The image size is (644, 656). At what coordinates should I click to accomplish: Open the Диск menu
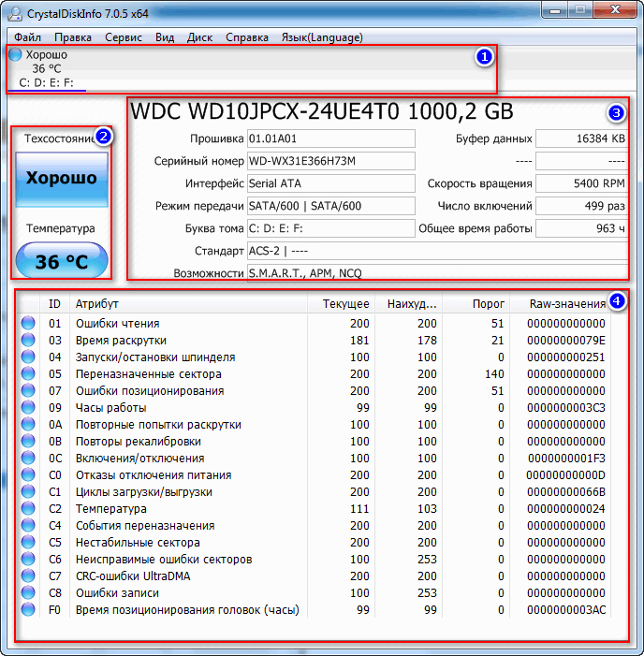pyautogui.click(x=199, y=37)
